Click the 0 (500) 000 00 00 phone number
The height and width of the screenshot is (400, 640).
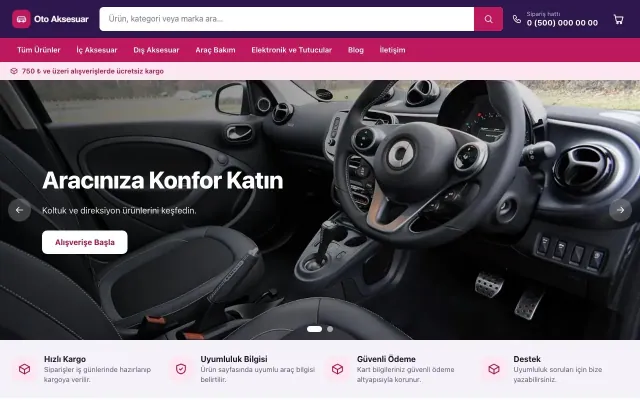(x=562, y=23)
